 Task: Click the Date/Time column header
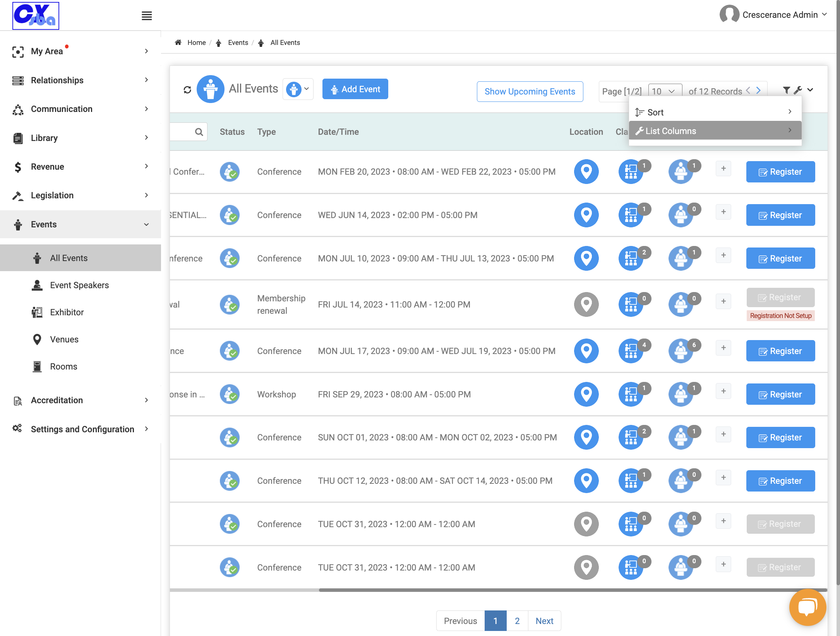click(338, 132)
